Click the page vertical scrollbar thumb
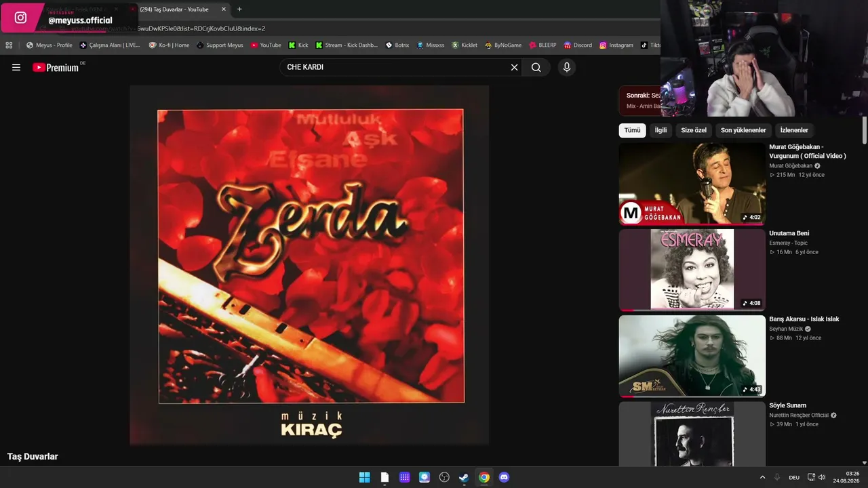This screenshot has height=488, width=868. pos(865,129)
